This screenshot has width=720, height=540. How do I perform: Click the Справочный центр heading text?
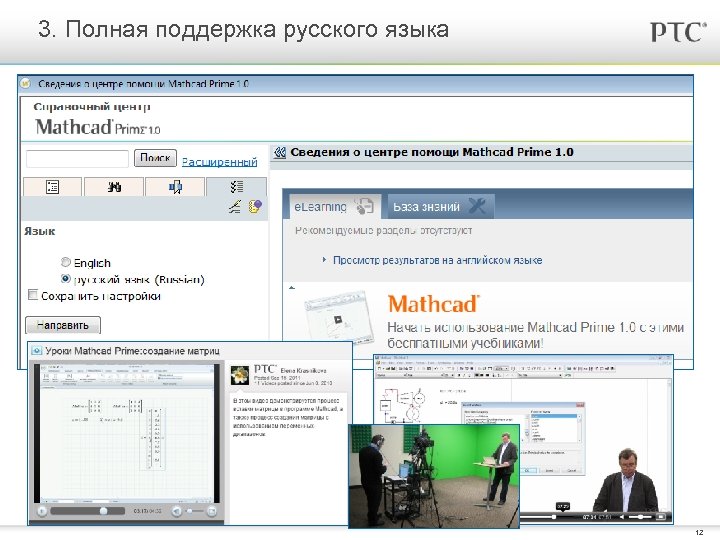[x=92, y=107]
